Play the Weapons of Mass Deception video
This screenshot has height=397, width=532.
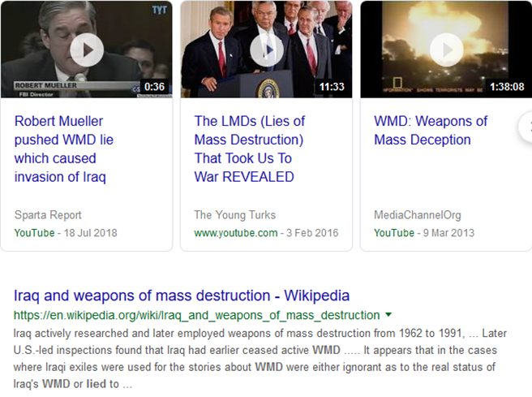tap(447, 50)
